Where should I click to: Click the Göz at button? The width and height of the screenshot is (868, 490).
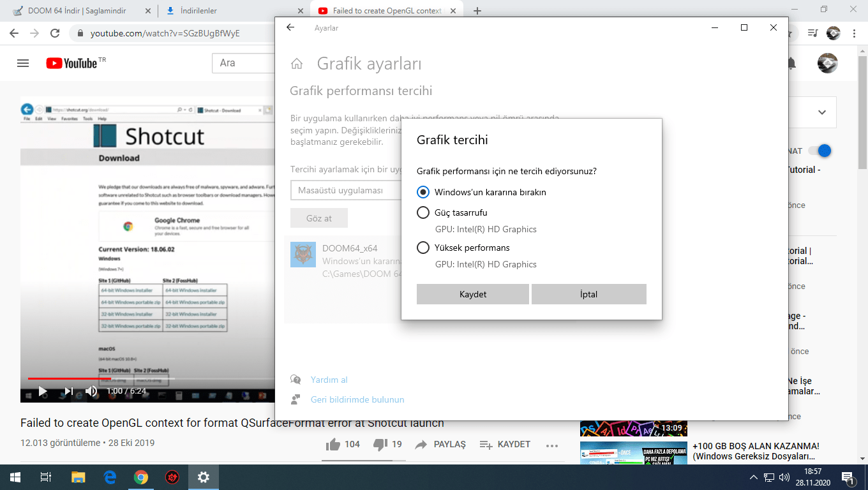[319, 218]
